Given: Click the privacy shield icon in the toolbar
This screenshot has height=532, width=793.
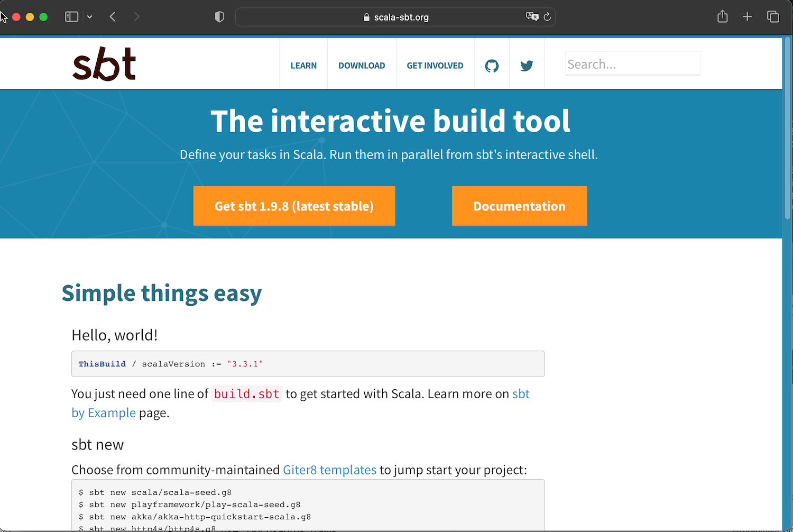Looking at the screenshot, I should (x=219, y=17).
